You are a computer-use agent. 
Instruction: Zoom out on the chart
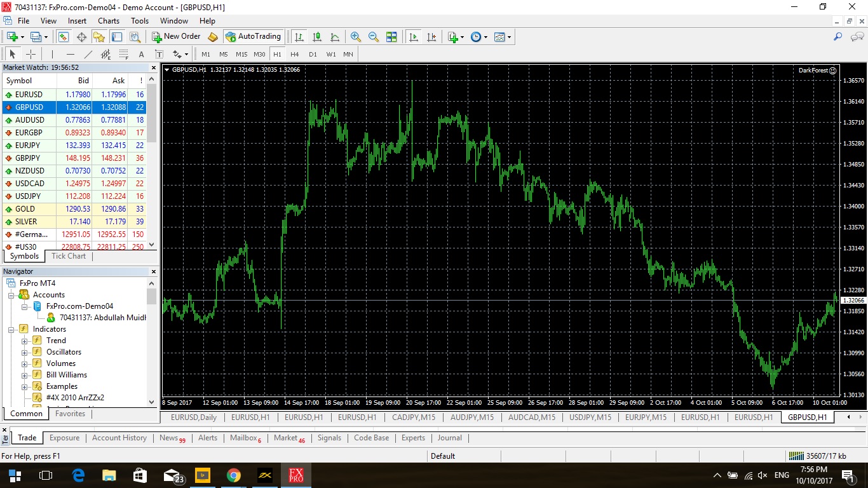374,37
